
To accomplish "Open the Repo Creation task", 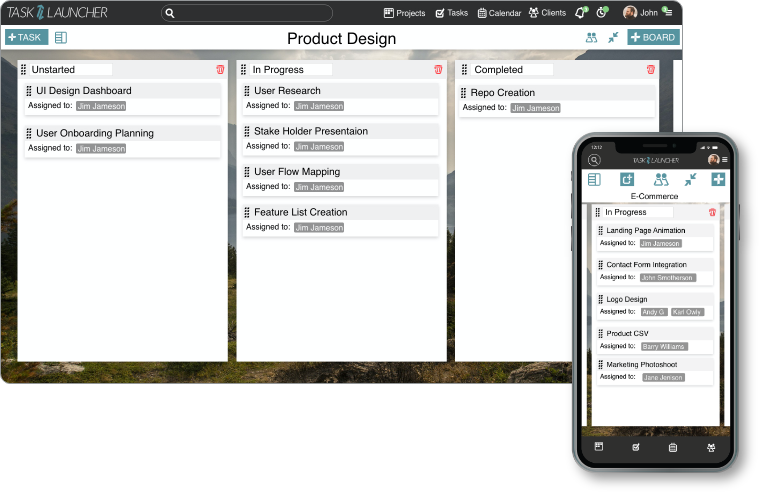I will pyautogui.click(x=557, y=101).
